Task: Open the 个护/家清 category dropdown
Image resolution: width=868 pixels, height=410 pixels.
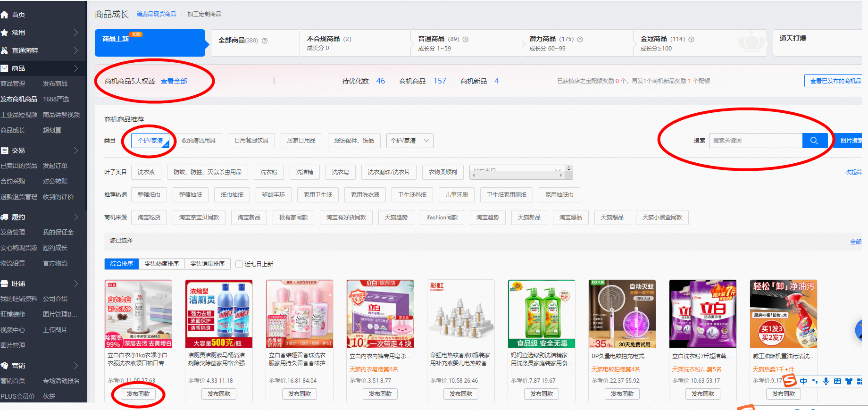Action: tap(409, 141)
